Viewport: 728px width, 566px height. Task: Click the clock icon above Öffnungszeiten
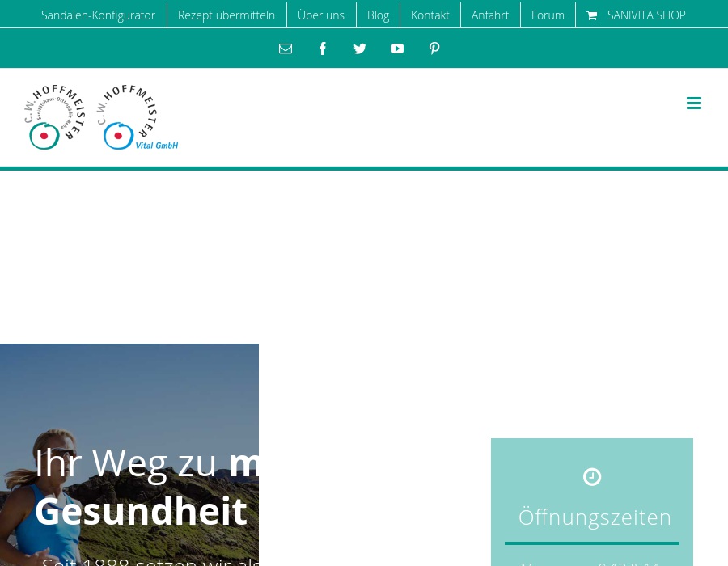pyautogui.click(x=592, y=477)
